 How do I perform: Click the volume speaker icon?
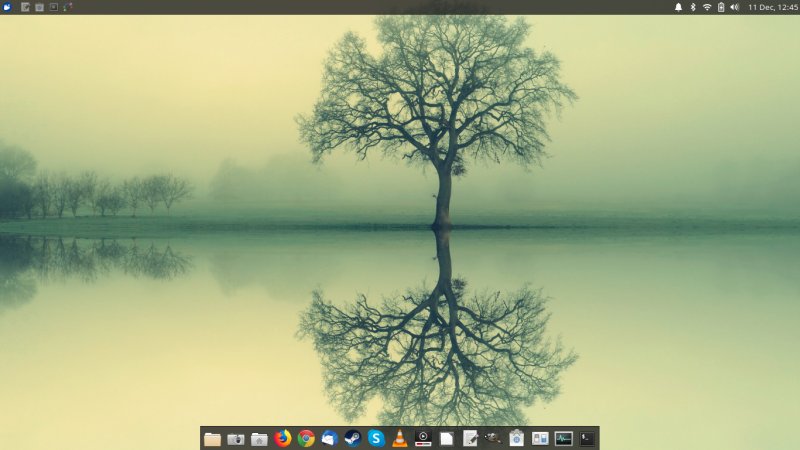coord(735,7)
